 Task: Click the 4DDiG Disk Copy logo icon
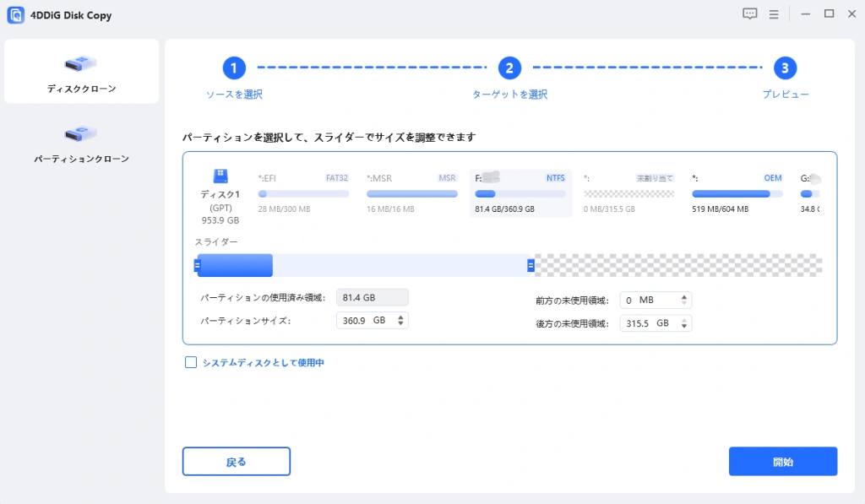(x=15, y=14)
